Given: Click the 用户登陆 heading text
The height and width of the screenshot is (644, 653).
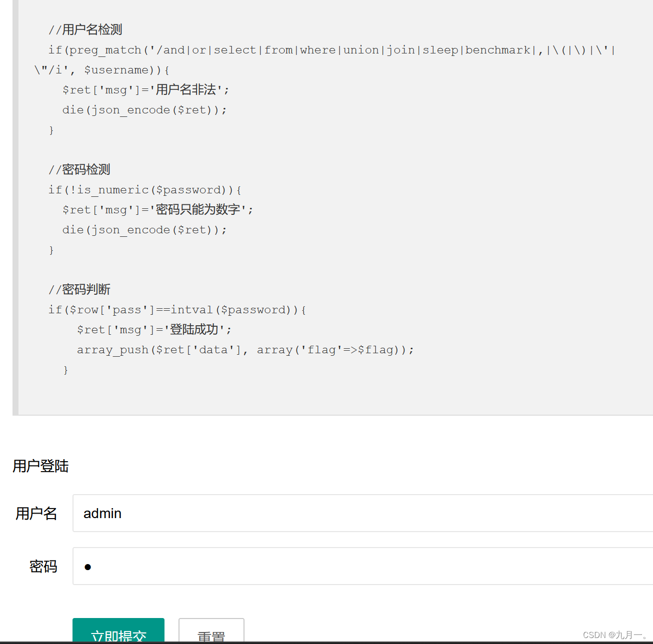Looking at the screenshot, I should pyautogui.click(x=40, y=466).
